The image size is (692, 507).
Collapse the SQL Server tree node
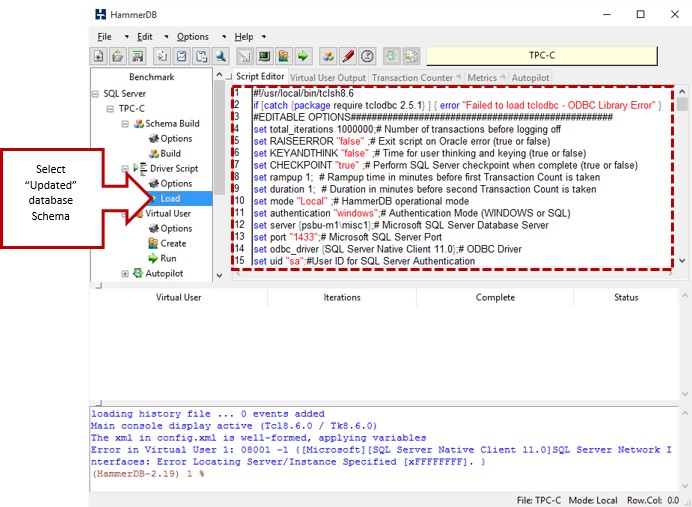pos(95,94)
